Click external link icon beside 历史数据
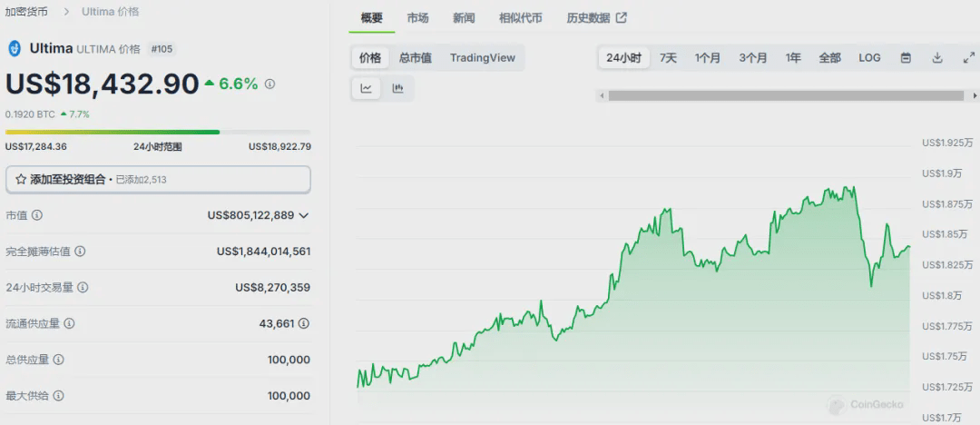Image resolution: width=980 pixels, height=425 pixels. pos(622,17)
